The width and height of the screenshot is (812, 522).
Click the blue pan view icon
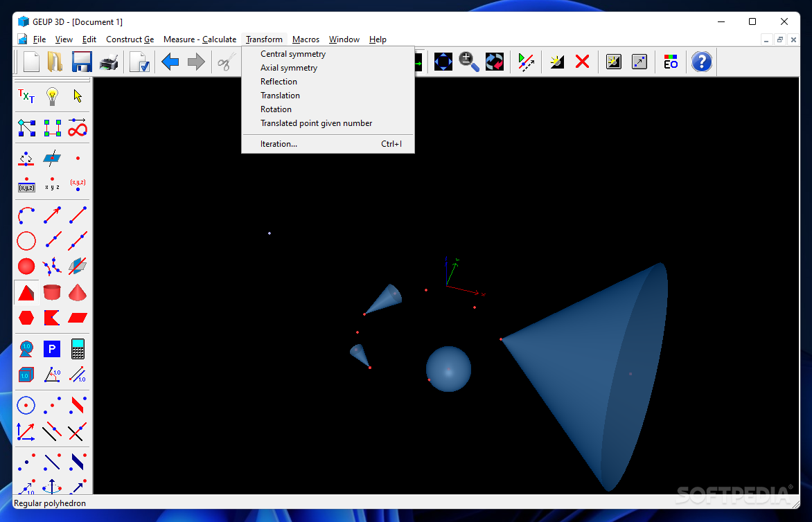pos(443,62)
